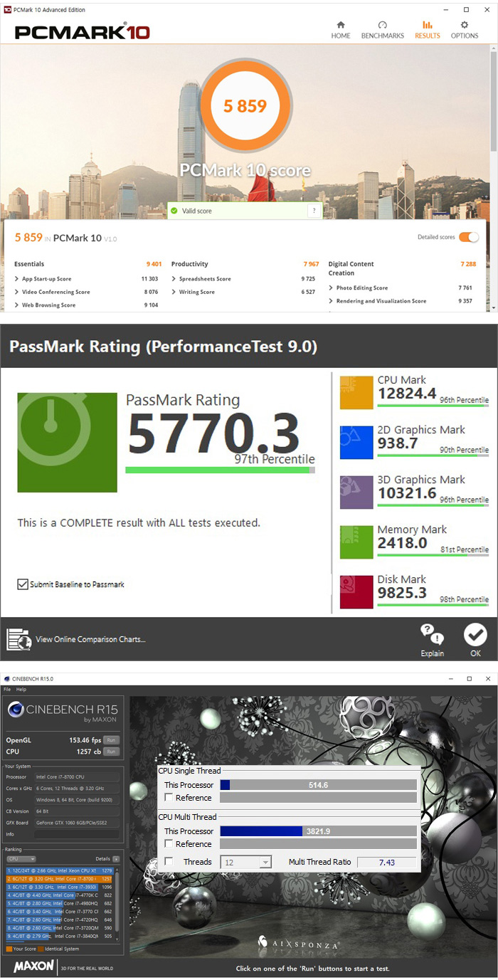Open the Cinebench File menu
This screenshot has width=498, height=980.
click(x=7, y=690)
